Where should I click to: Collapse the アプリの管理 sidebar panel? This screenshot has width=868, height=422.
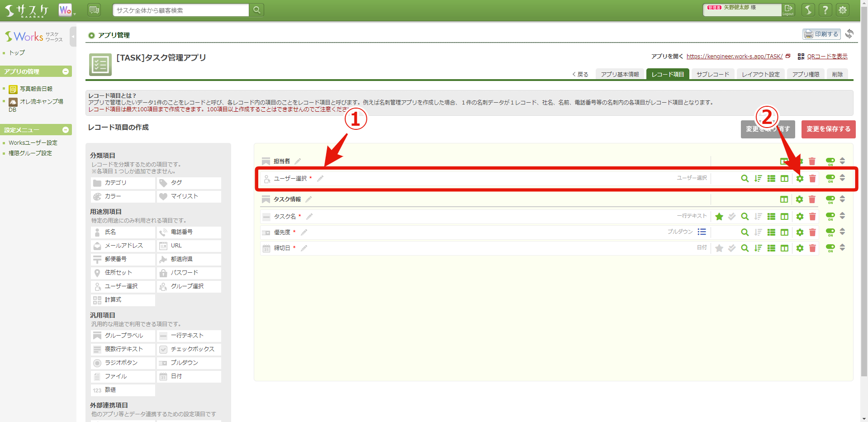[66, 71]
